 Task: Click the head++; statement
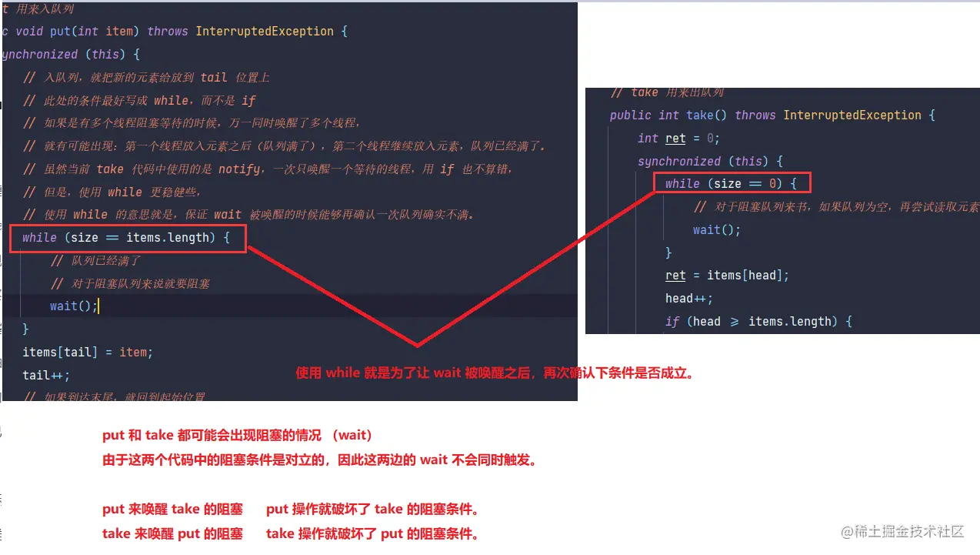tap(689, 299)
